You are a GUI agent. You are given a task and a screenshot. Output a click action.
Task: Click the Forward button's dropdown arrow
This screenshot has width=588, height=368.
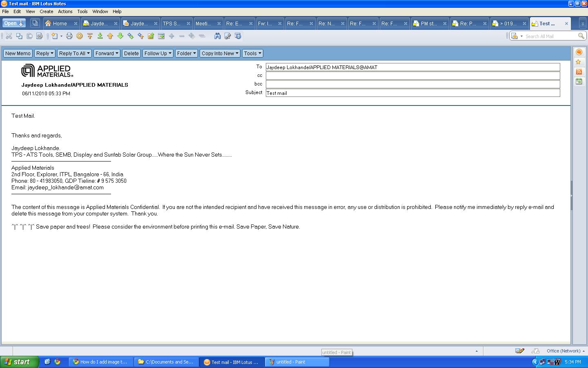point(117,53)
